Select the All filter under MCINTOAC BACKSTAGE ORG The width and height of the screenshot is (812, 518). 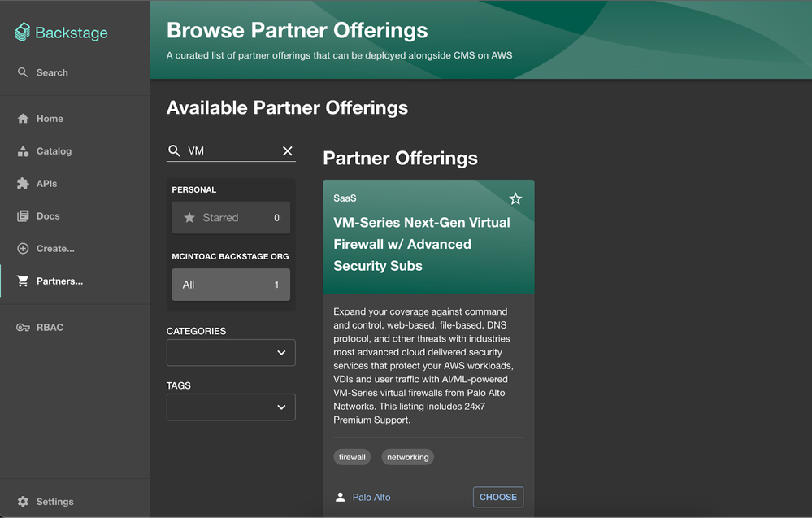pyautogui.click(x=231, y=285)
